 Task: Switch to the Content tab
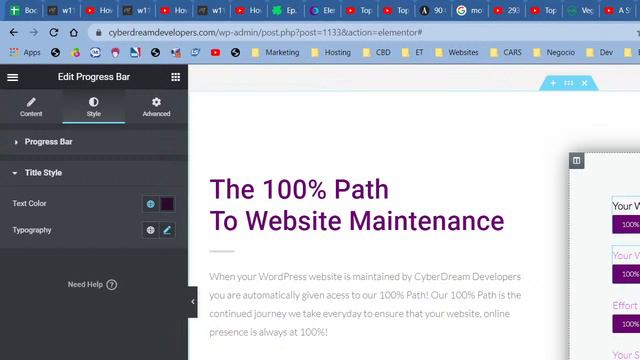click(31, 107)
